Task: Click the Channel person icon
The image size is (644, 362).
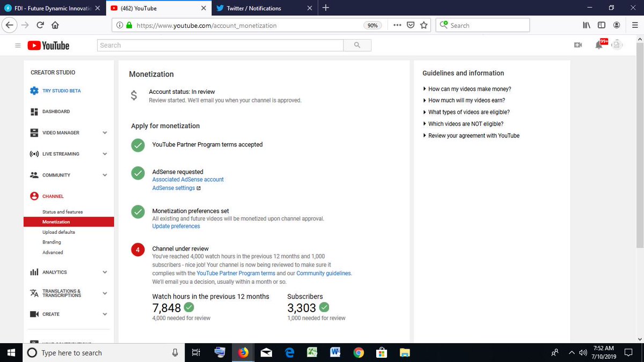Action: click(34, 196)
